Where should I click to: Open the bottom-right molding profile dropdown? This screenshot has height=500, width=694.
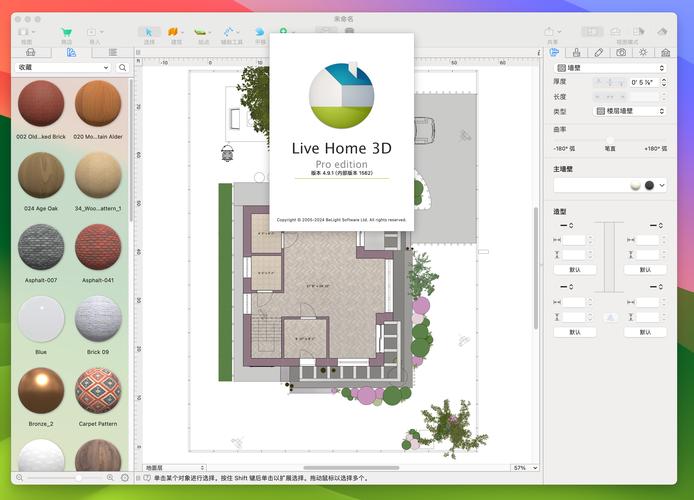(656, 287)
